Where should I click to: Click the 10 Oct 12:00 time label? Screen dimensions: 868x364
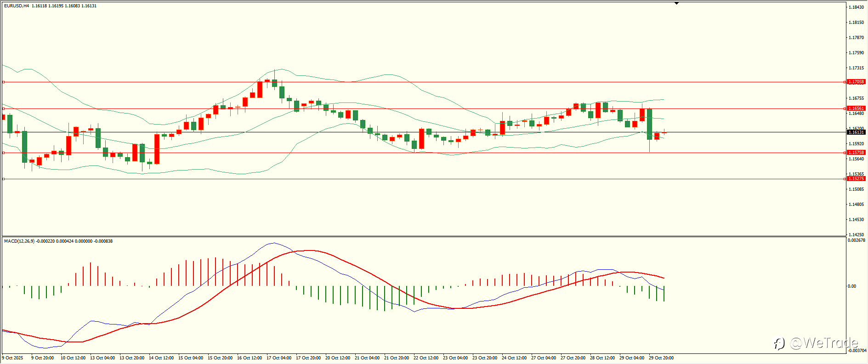[73, 358]
